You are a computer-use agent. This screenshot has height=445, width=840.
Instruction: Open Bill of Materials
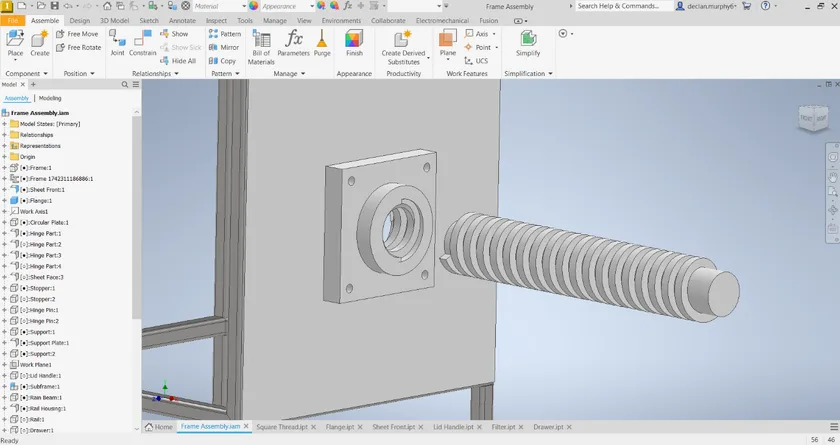point(261,47)
